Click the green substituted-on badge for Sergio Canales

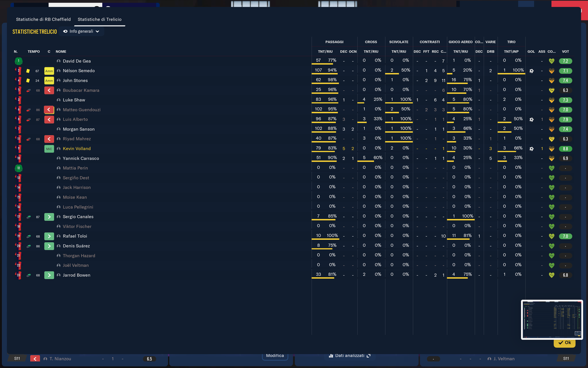coord(49,217)
